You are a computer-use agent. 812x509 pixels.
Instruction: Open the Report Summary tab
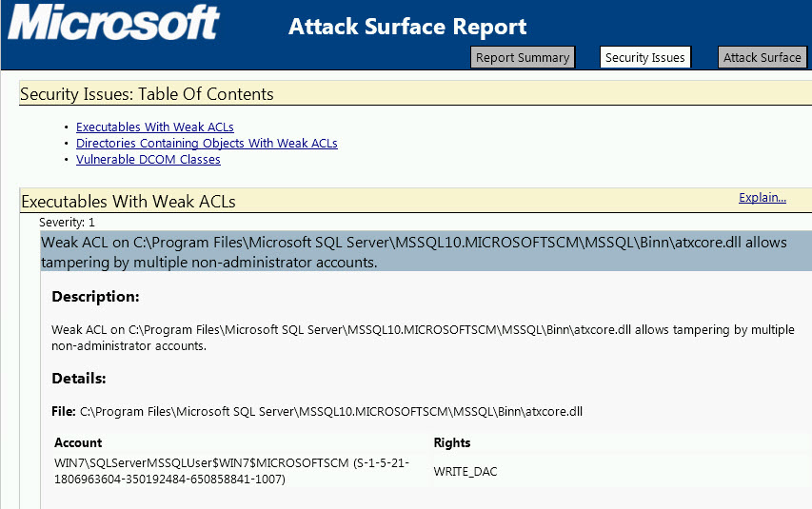(x=523, y=57)
